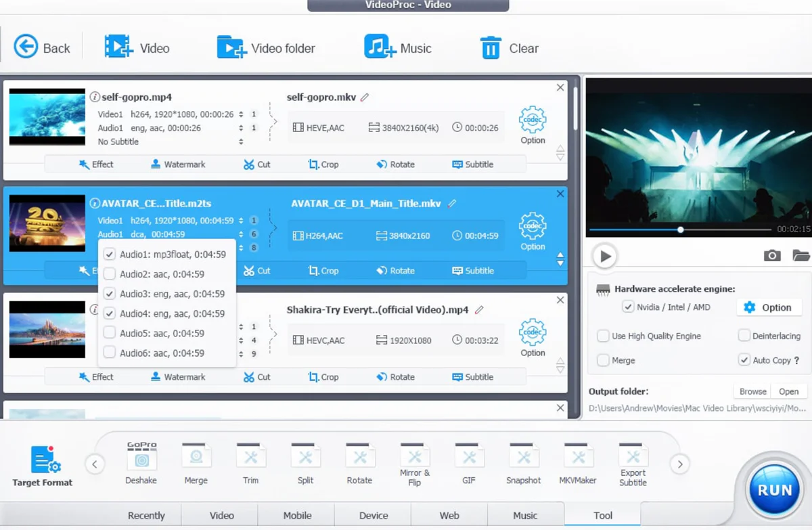Open hardware acceleration Option settings
The width and height of the screenshot is (812, 530).
[769, 307]
